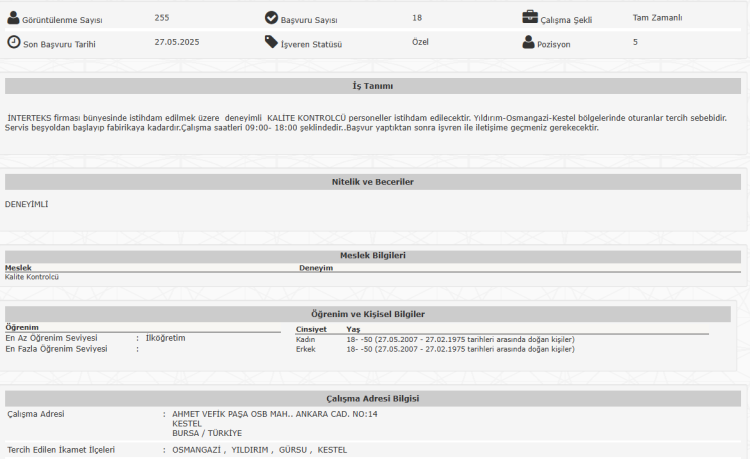750x459 pixels.
Task: Click the İlköğretim education level value
Action: coord(165,338)
